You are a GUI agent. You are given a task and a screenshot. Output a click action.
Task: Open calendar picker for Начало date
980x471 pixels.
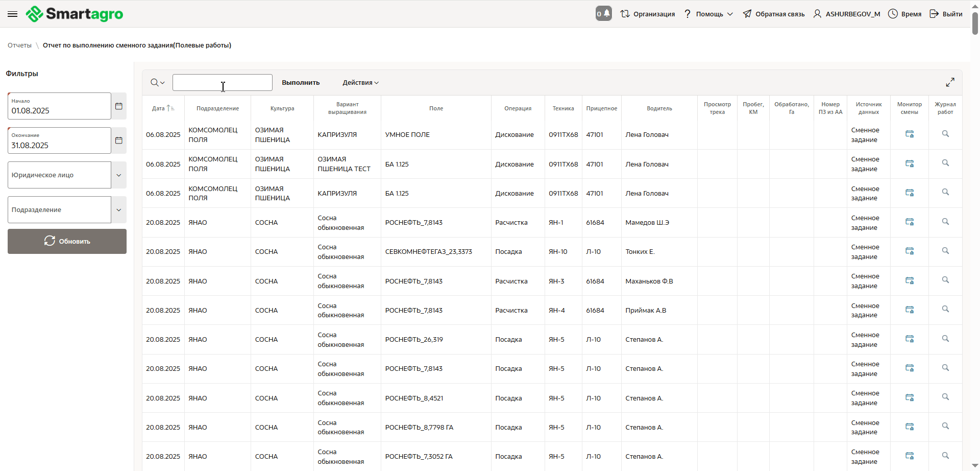point(119,106)
